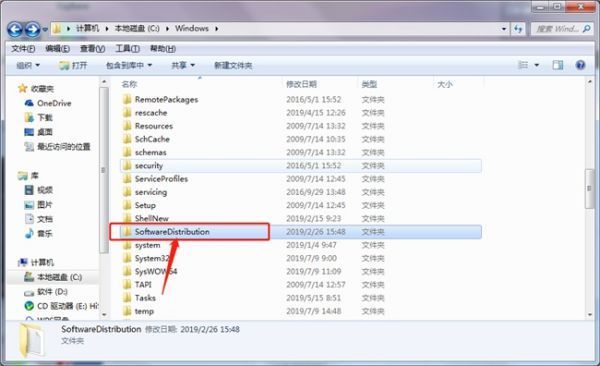Viewport: 600px width, 366px height.
Task: Go back with the blue Back arrow
Action: click(x=15, y=29)
